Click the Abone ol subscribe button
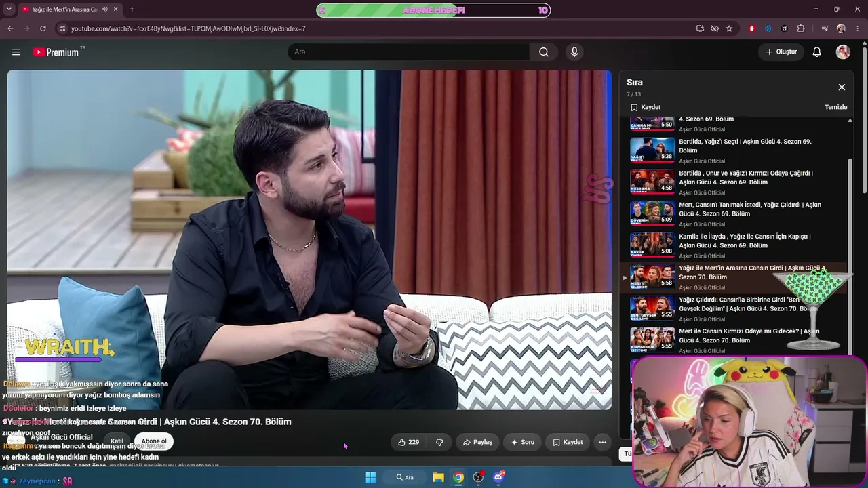This screenshot has width=868, height=488. point(154,441)
